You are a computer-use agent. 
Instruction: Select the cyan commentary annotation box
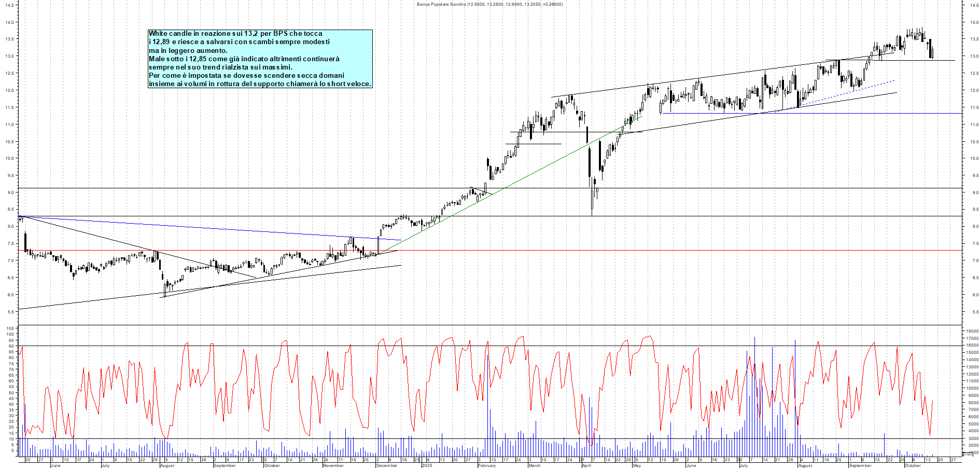coord(260,59)
